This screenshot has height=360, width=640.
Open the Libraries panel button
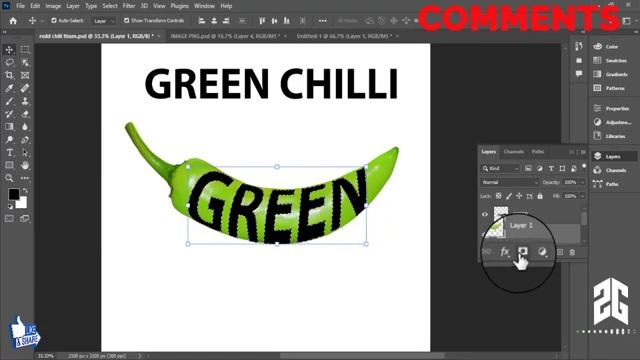point(610,136)
